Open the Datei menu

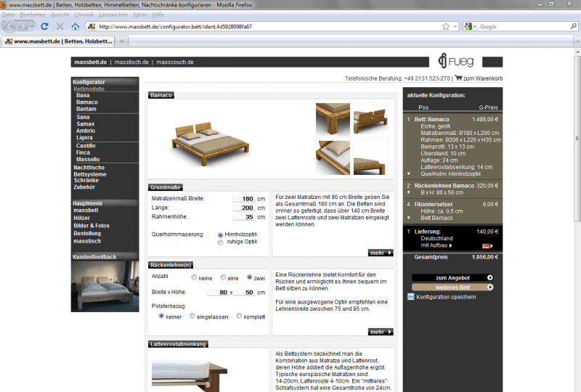click(9, 15)
